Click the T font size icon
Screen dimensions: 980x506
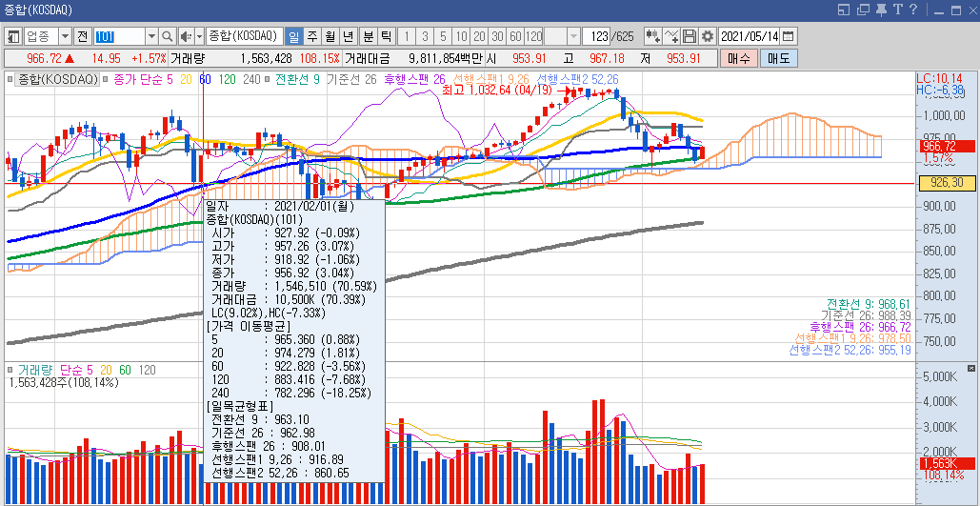[897, 10]
